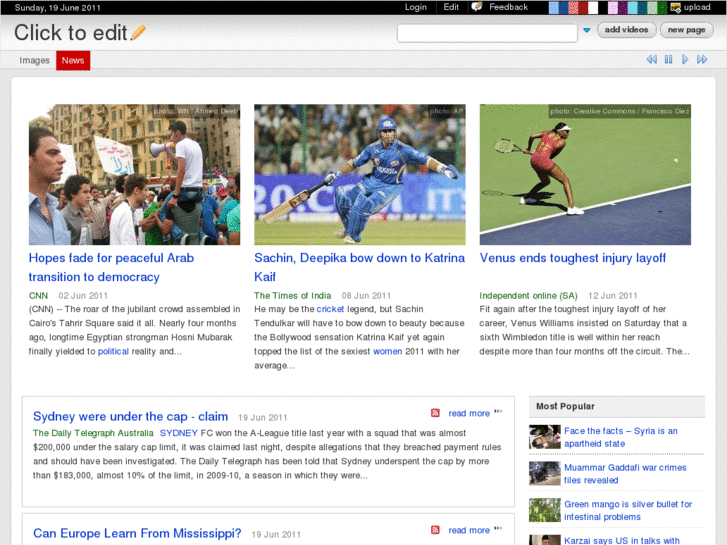
Task: Open the Edit menu item
Action: 451,7
